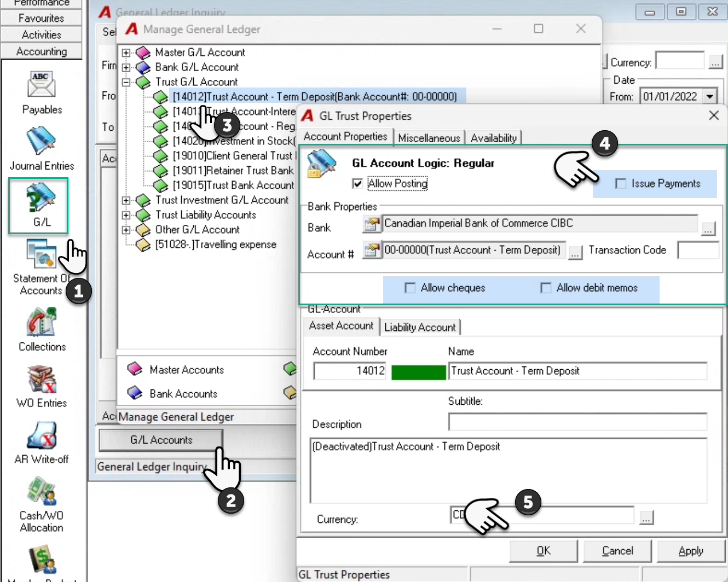
Task: Click the G/L Accounts button
Action: [161, 440]
